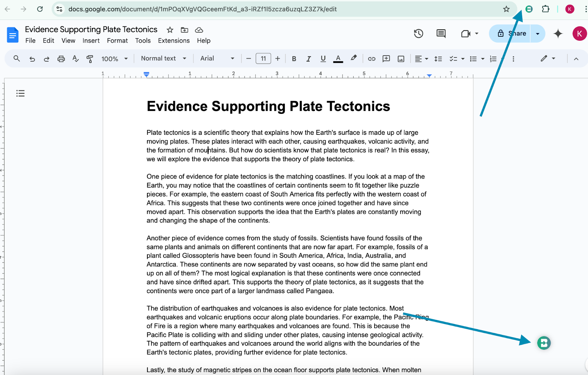Open the zoom 100% dropdown
The image size is (588, 375).
coord(114,59)
